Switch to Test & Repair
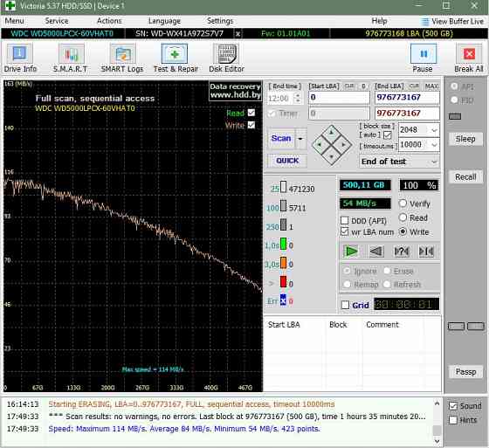The width and height of the screenshot is (489, 448). (176, 58)
